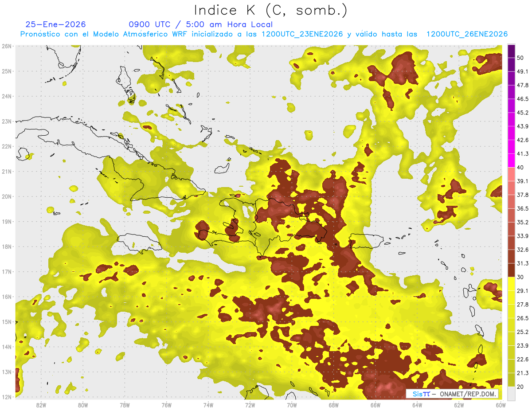Click the longitude label '82W'
Viewport: 532px width, 411px height.
[41, 405]
